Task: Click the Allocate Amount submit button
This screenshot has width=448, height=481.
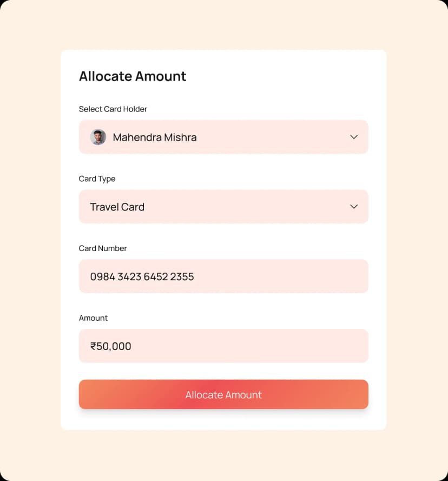Action: point(223,394)
